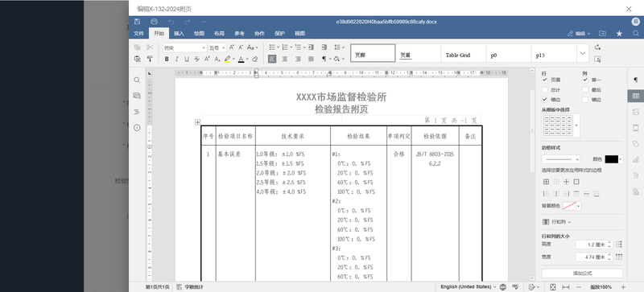This screenshot has height=292, width=644.
Task: Open the 背景颜色 background color picker
Action: (572, 206)
